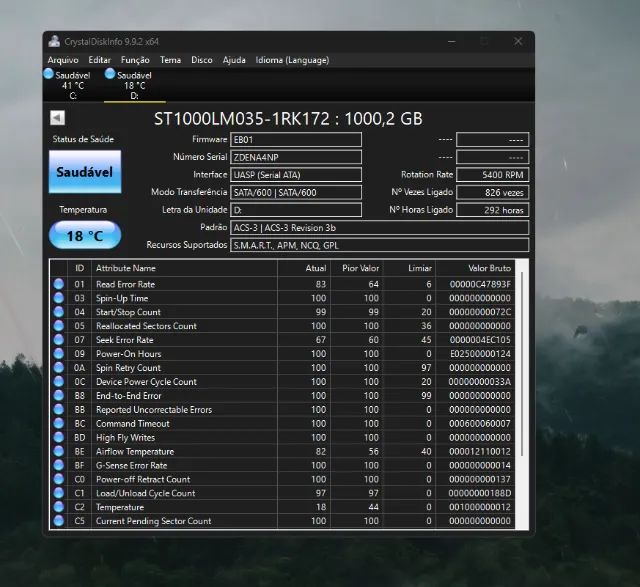Click the status orb for Reported Uncorrectable Errors
The height and width of the screenshot is (587, 640).
coord(59,409)
